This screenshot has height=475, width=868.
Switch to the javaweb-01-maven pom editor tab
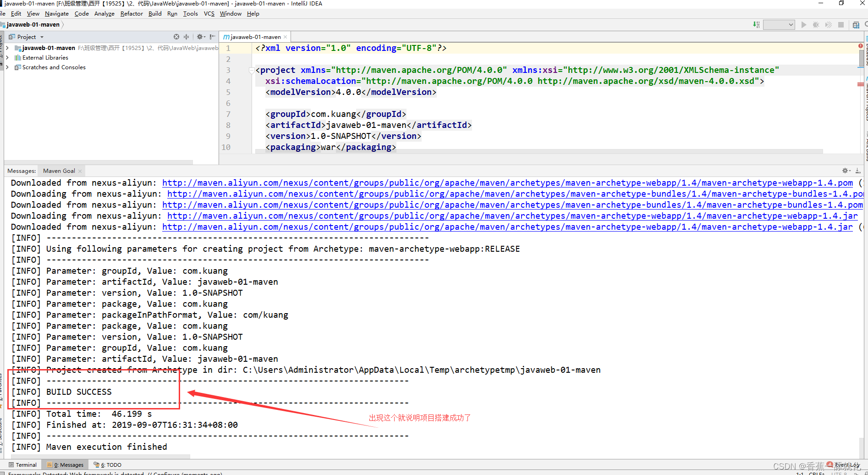(x=255, y=37)
